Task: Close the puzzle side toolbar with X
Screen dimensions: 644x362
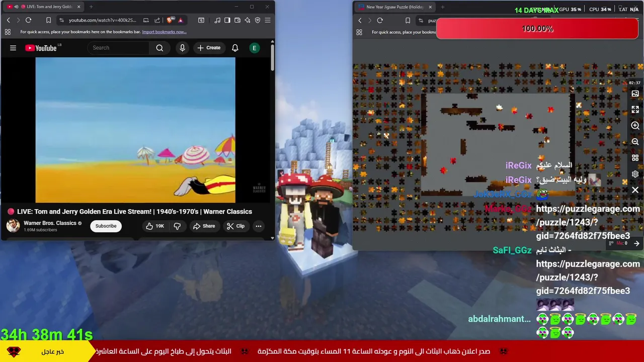Action: pyautogui.click(x=635, y=190)
